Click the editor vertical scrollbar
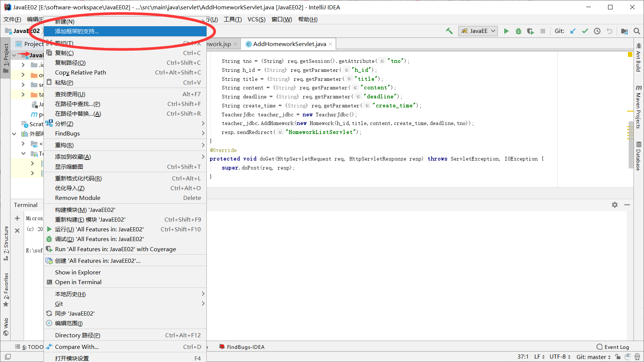The image size is (644, 362). click(631, 145)
